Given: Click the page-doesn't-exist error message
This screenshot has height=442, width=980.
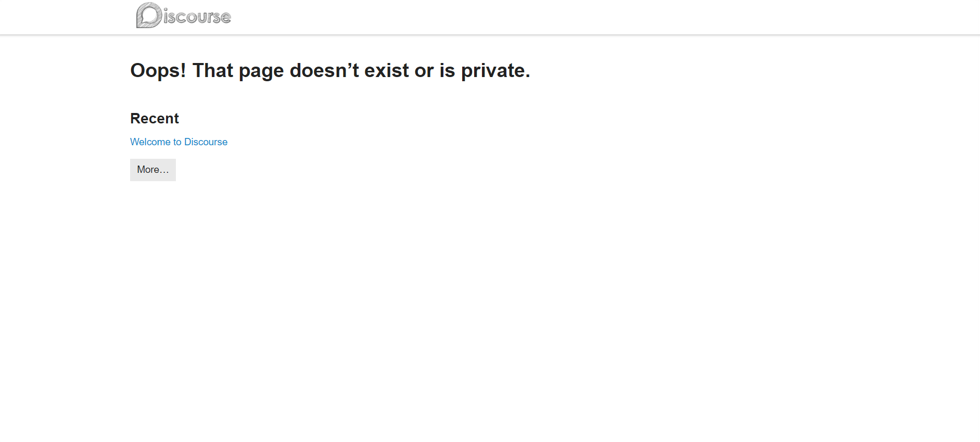Looking at the screenshot, I should (329, 71).
